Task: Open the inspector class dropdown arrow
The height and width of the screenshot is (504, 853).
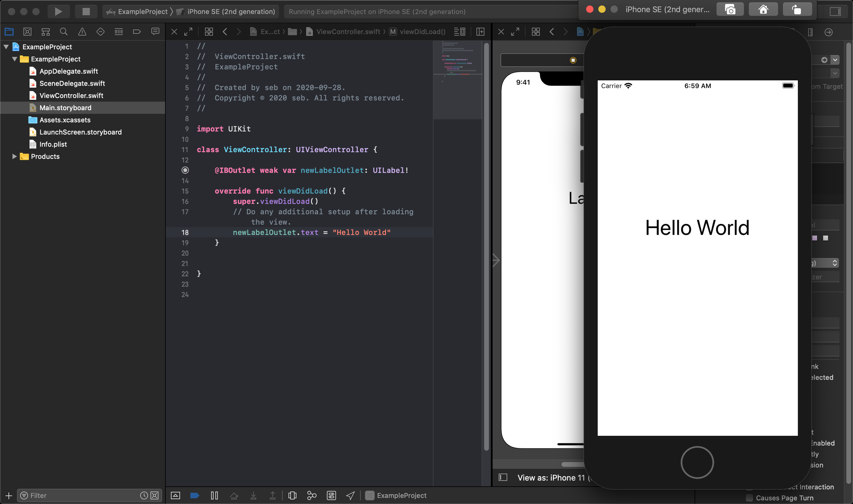Action: pos(835,60)
